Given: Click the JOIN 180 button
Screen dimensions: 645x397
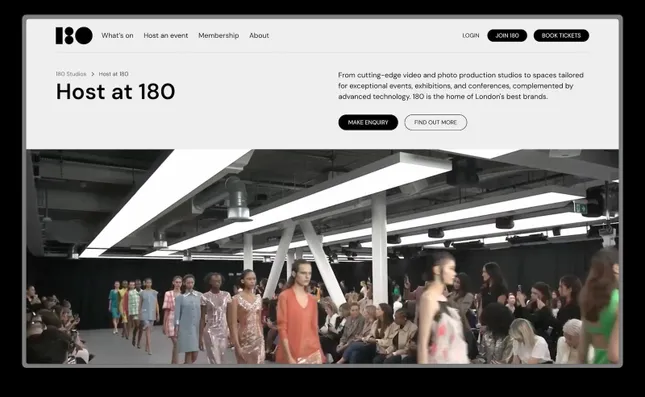Looking at the screenshot, I should [x=507, y=36].
